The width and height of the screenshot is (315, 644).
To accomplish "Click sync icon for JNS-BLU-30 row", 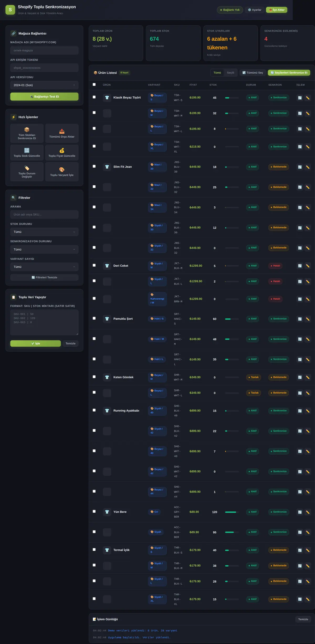I will [300, 167].
